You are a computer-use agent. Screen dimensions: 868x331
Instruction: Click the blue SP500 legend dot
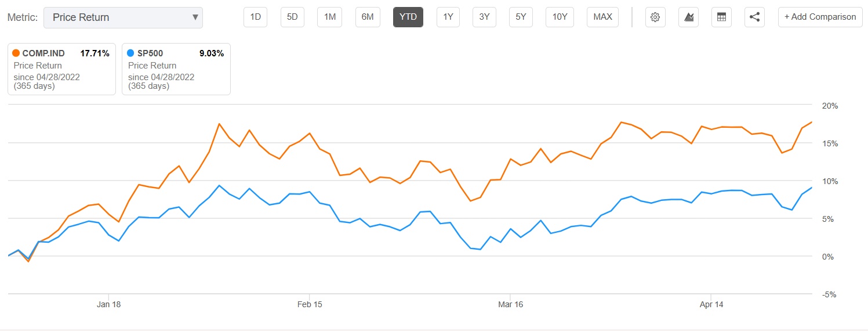coord(130,53)
